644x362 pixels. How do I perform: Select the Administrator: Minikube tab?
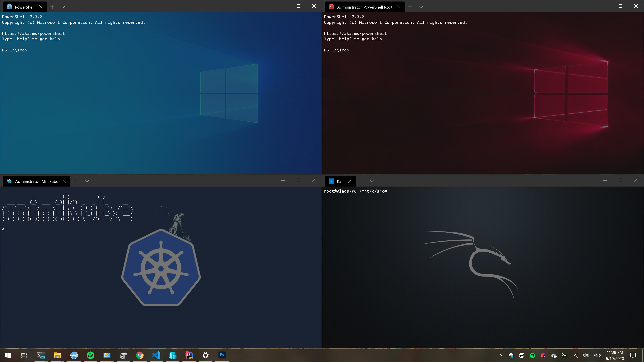36,181
